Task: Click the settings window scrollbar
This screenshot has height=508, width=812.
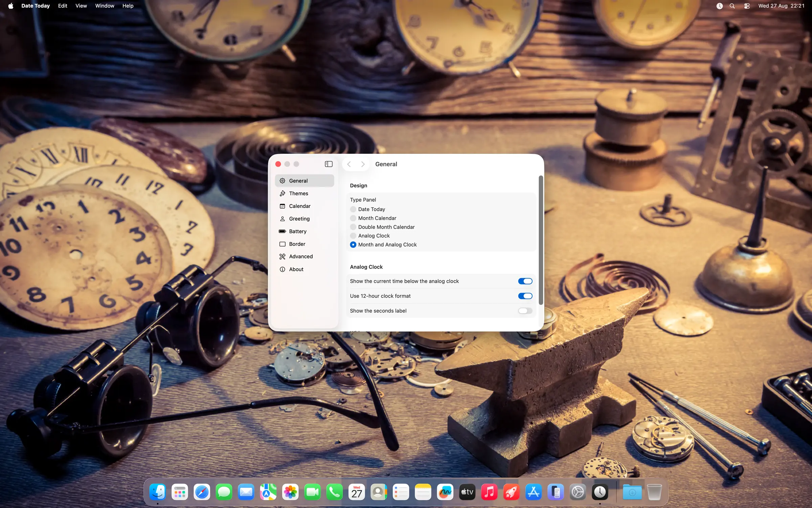Action: tap(541, 240)
